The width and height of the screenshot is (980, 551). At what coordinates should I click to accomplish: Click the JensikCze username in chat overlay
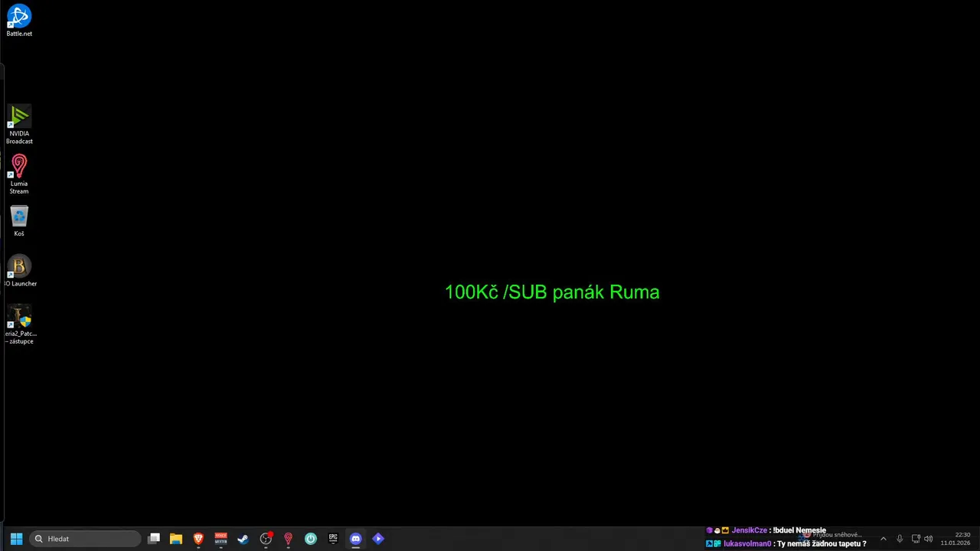(x=749, y=530)
